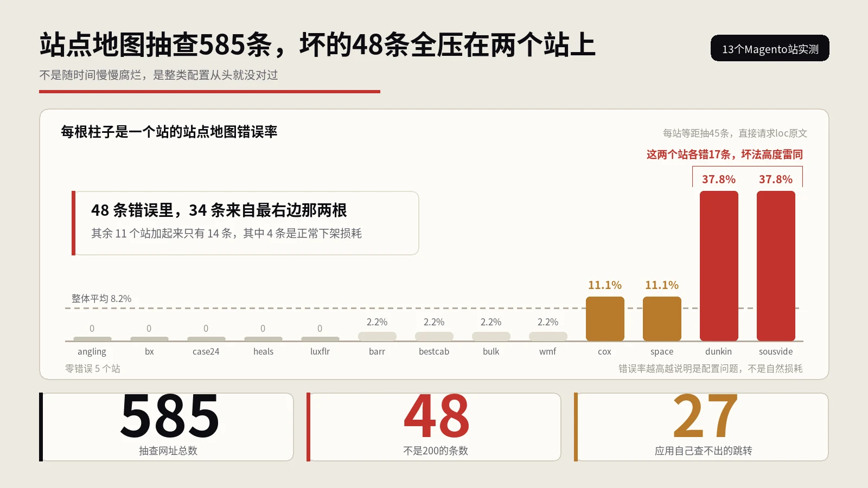
Task: Click the 整体平均 8.2% label
Action: 101,299
